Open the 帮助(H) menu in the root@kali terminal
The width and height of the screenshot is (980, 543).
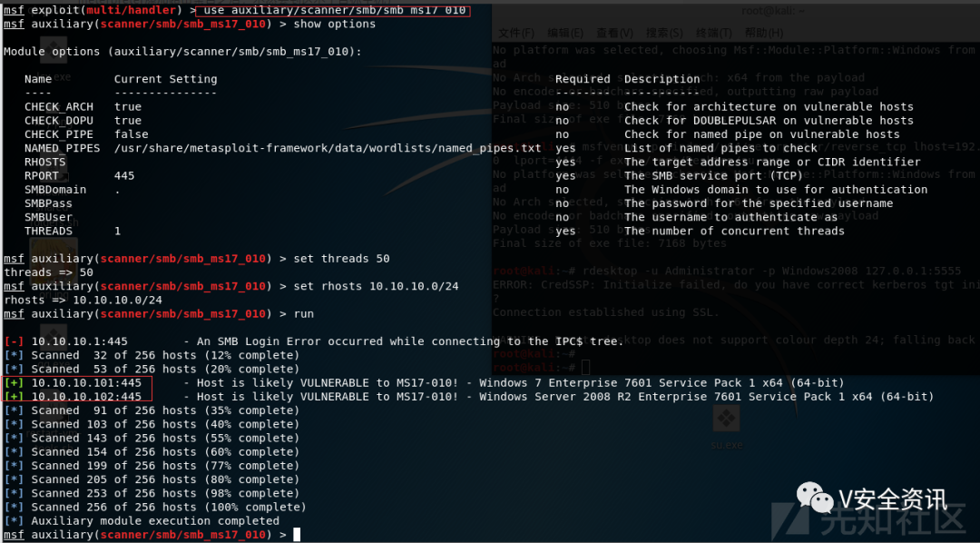click(764, 33)
